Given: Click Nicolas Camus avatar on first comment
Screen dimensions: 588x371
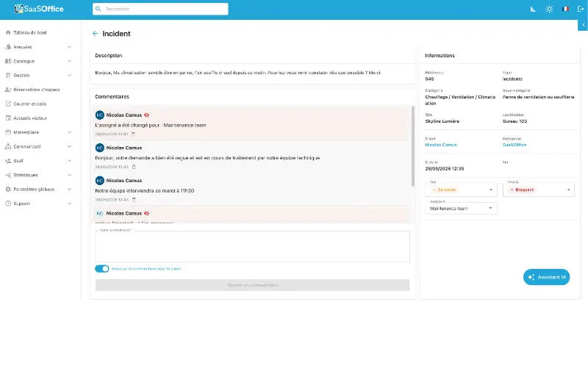Looking at the screenshot, I should pyautogui.click(x=100, y=115).
